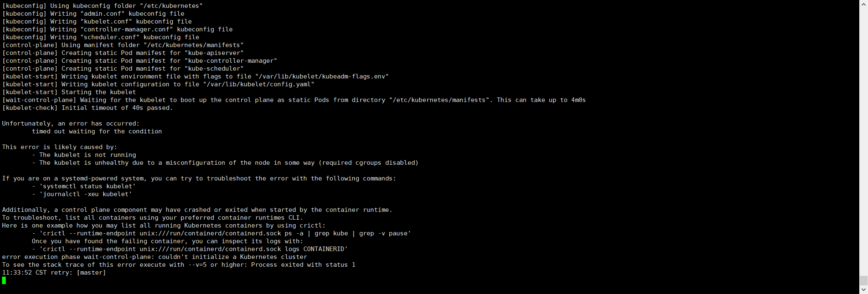Click the 'systemctl status kubelet' command text
868x294 pixels.
pos(88,186)
